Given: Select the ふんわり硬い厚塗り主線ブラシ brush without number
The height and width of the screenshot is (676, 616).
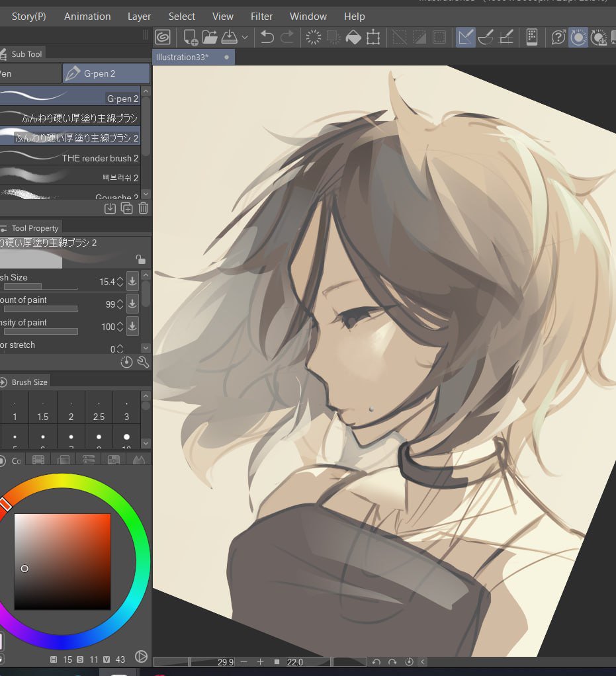Looking at the screenshot, I should pos(70,116).
